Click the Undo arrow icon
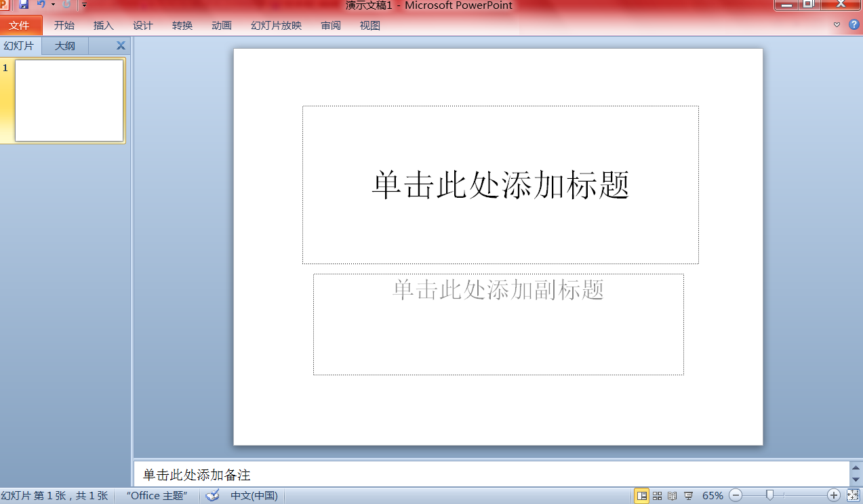This screenshot has height=504, width=863. (x=41, y=5)
